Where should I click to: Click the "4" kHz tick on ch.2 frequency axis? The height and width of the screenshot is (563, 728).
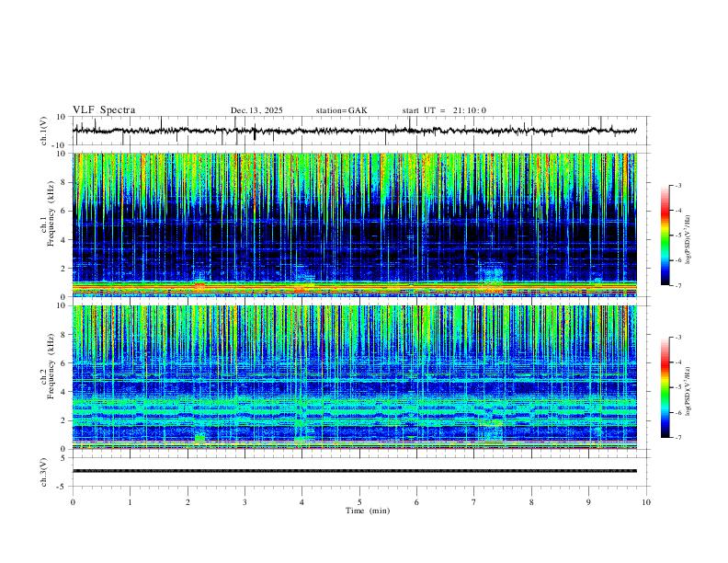point(63,392)
